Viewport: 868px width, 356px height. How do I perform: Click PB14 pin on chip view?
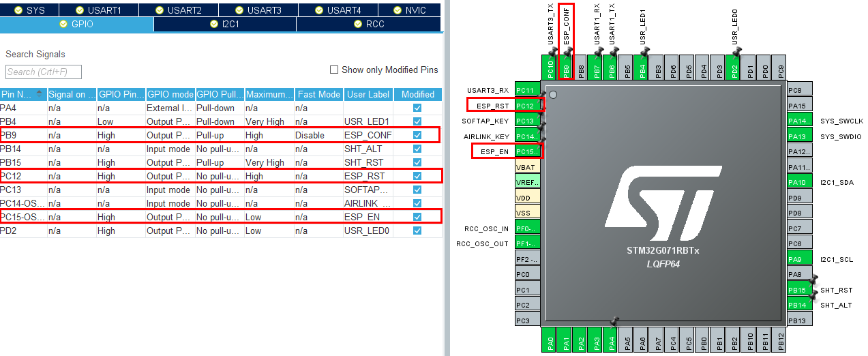click(x=799, y=305)
